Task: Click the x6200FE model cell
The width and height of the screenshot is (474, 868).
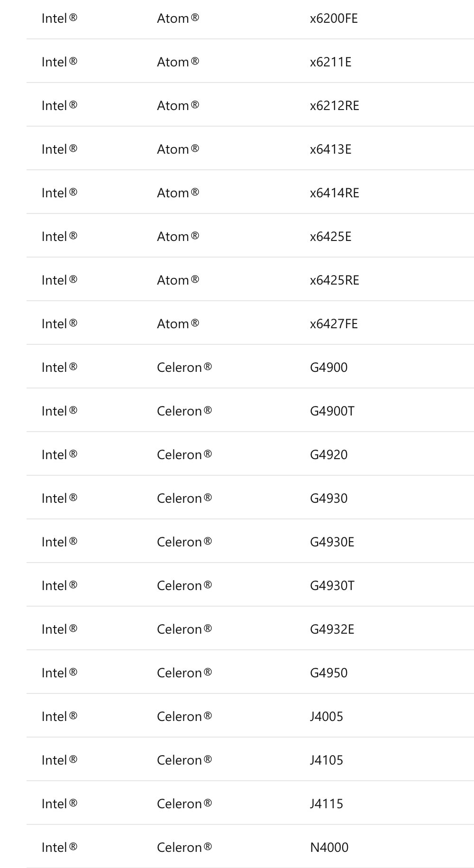Action: [x=334, y=18]
